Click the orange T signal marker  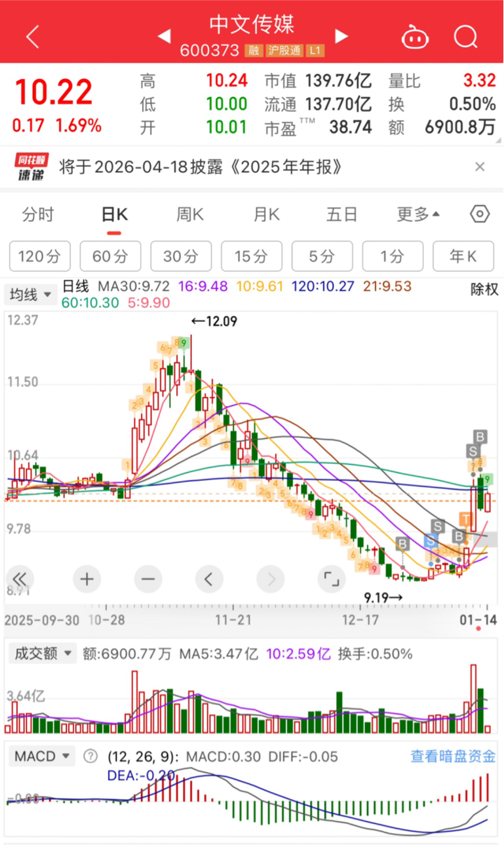[x=467, y=521]
